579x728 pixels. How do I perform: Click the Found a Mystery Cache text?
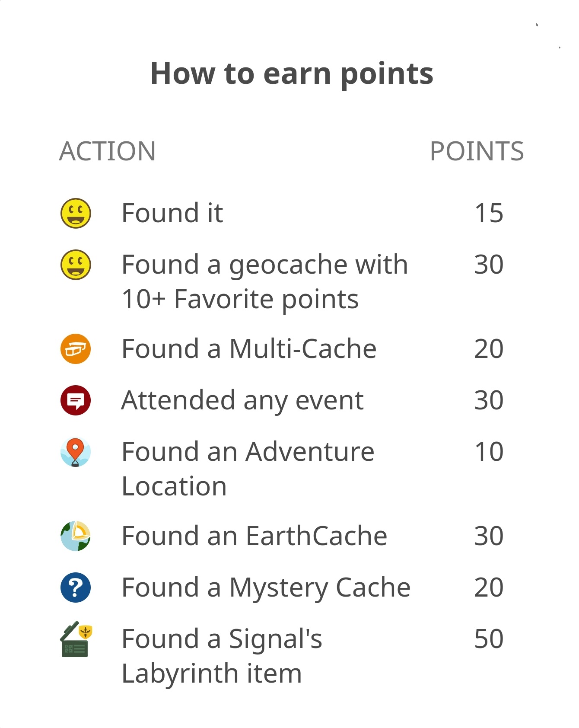coord(266,588)
